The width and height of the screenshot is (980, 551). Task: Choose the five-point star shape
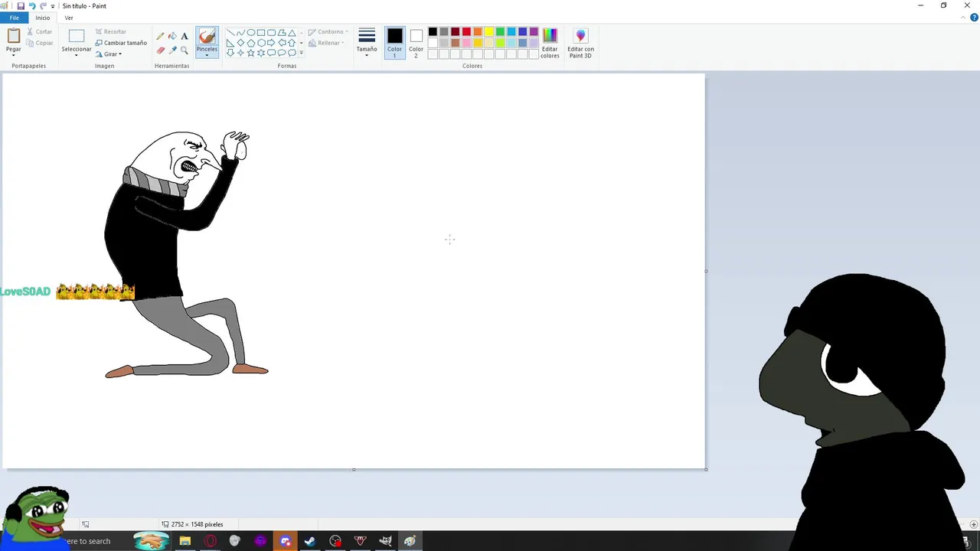click(251, 53)
